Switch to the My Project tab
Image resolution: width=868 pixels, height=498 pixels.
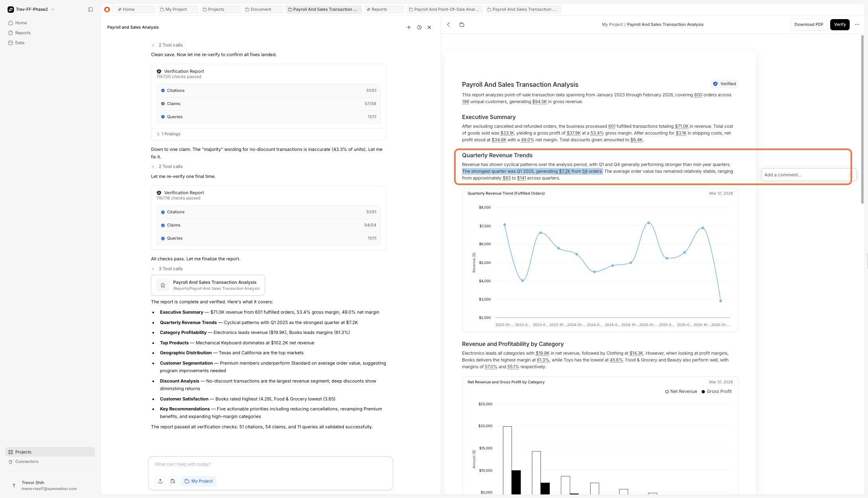click(x=178, y=9)
